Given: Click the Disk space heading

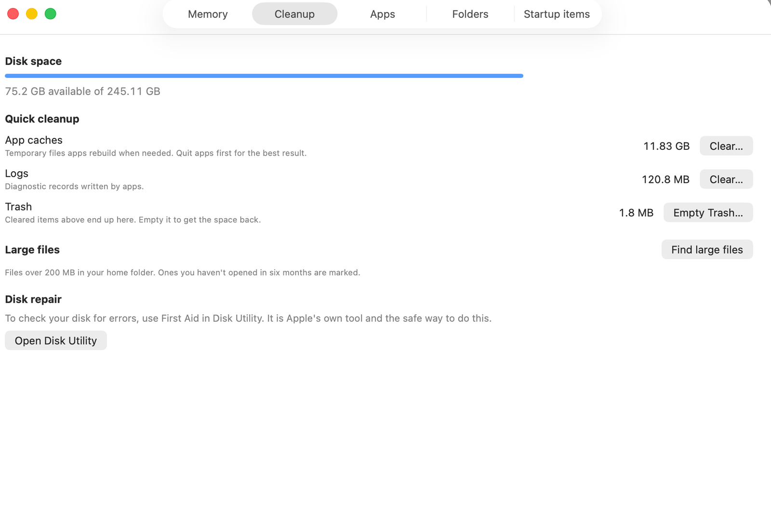Looking at the screenshot, I should [33, 61].
